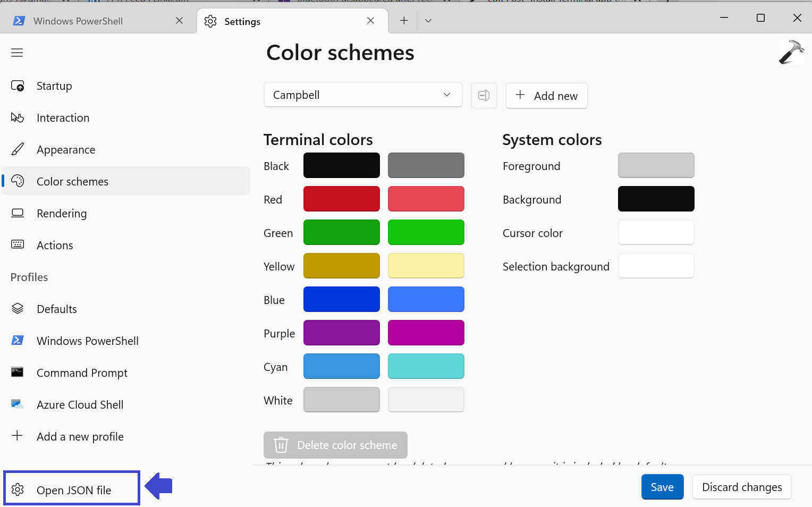The height and width of the screenshot is (507, 812).
Task: Select the Appearance brush icon
Action: point(18,150)
